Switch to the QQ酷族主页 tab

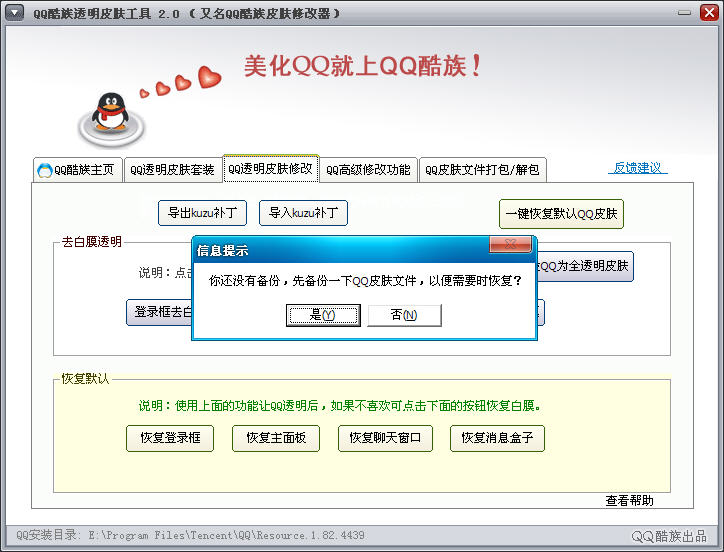click(x=78, y=170)
